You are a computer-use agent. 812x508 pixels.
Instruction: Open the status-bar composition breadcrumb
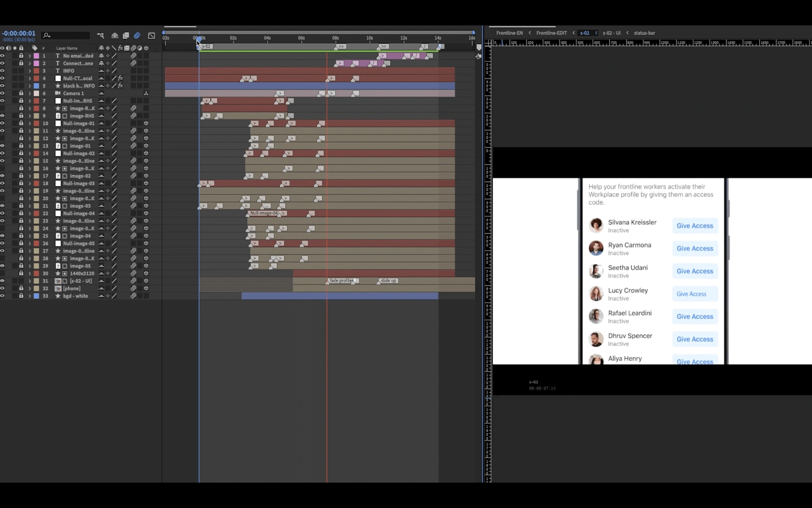click(644, 33)
